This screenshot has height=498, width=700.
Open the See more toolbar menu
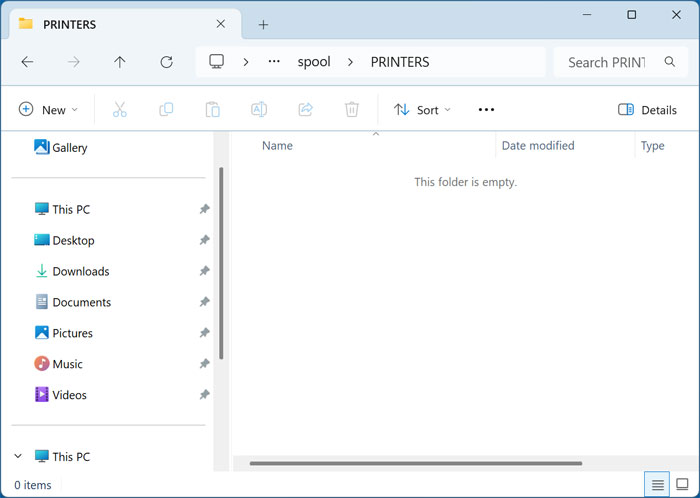pos(486,110)
